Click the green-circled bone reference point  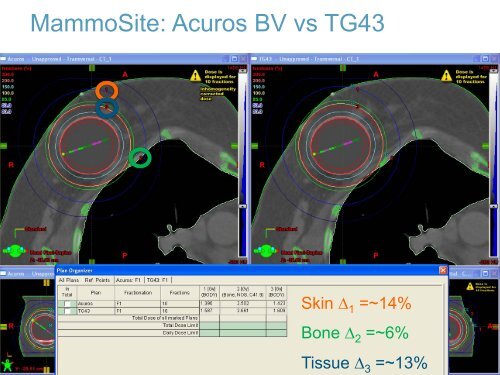(140, 158)
